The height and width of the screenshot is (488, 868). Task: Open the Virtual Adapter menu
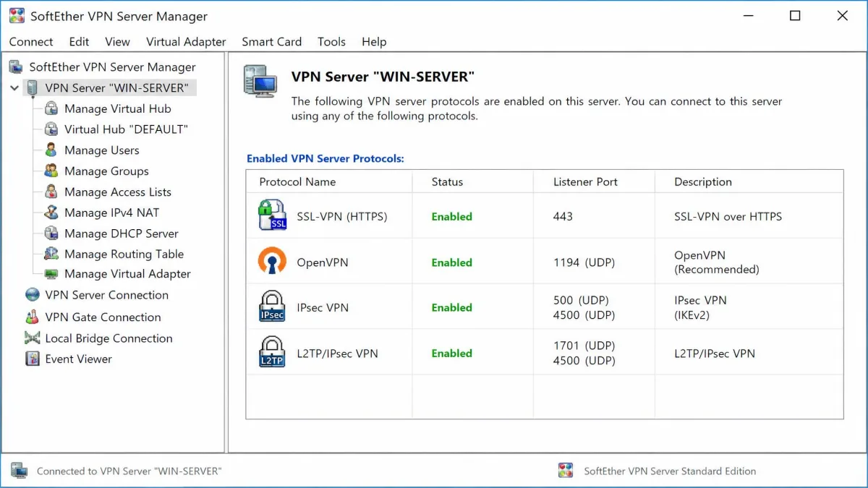pos(186,42)
